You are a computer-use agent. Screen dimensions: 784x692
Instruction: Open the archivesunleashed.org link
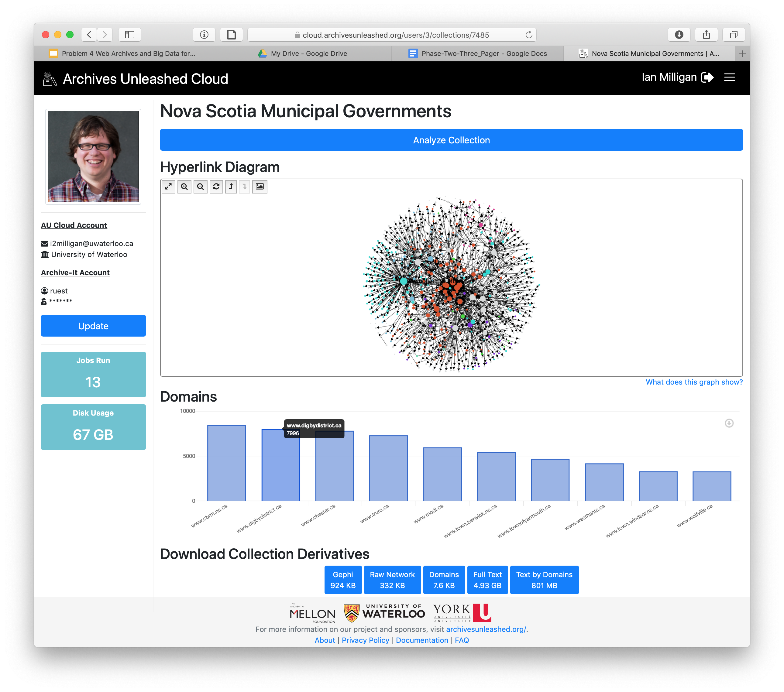tap(486, 629)
